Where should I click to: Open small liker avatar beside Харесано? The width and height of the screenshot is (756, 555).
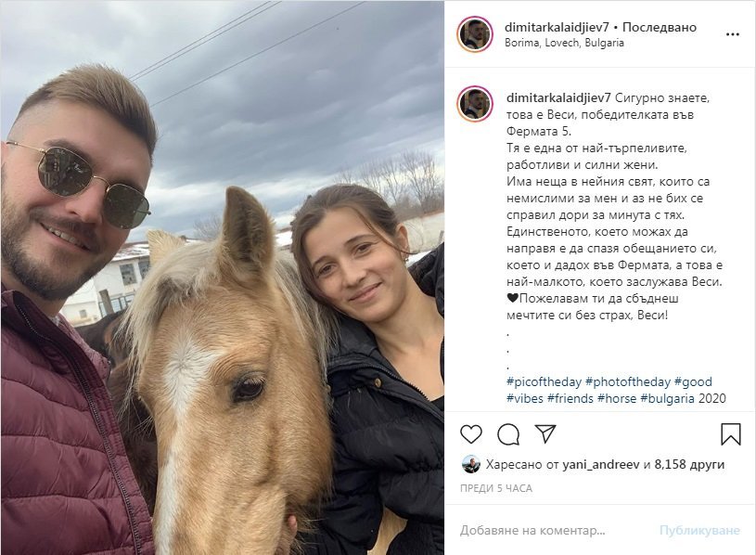[471, 464]
